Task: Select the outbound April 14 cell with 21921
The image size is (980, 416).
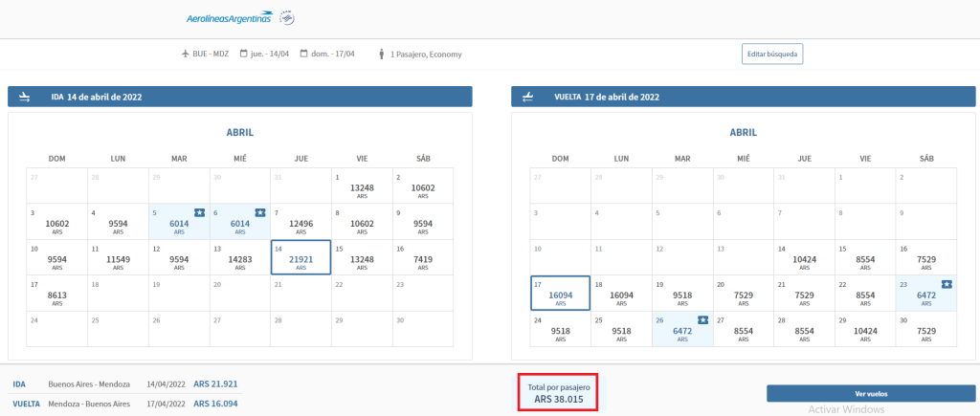Action: click(301, 258)
